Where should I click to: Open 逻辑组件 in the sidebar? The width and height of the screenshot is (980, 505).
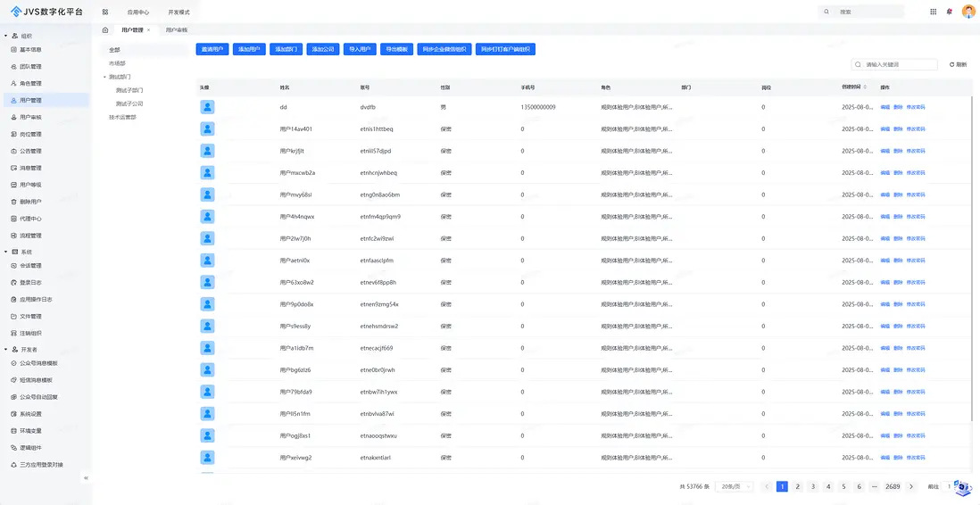(x=30, y=448)
